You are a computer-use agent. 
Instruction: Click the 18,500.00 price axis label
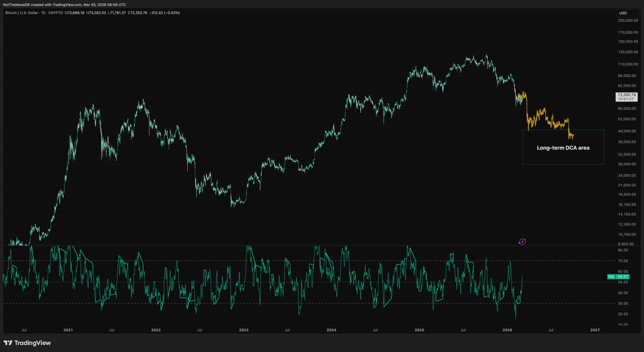[x=627, y=195]
